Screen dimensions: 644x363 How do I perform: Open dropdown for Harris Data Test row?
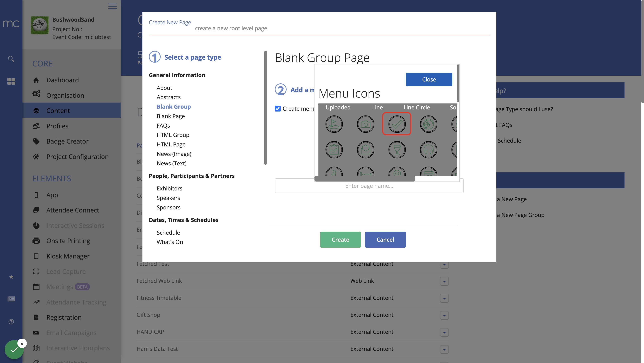coord(444,350)
